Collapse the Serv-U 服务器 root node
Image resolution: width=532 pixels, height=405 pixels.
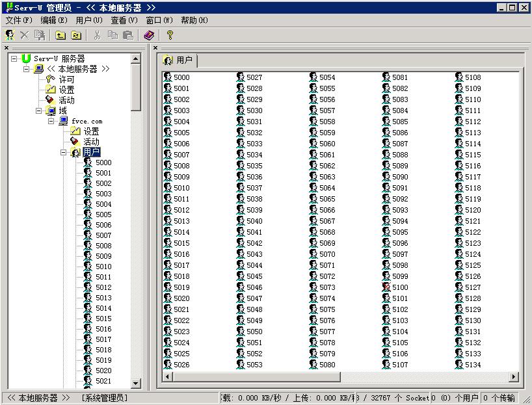(x=14, y=59)
